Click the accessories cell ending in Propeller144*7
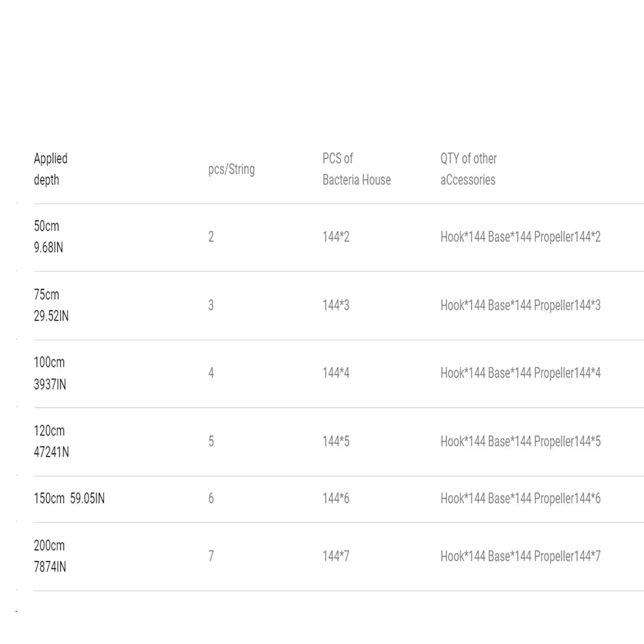 [x=520, y=556]
